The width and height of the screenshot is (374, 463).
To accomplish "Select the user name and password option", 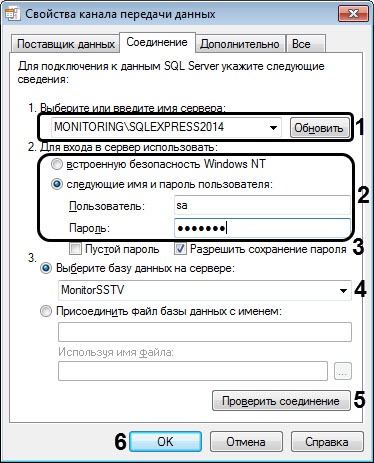I will [57, 184].
